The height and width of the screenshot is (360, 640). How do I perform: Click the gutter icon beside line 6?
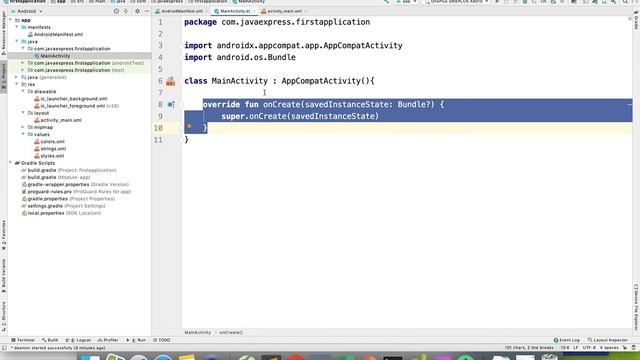point(171,81)
